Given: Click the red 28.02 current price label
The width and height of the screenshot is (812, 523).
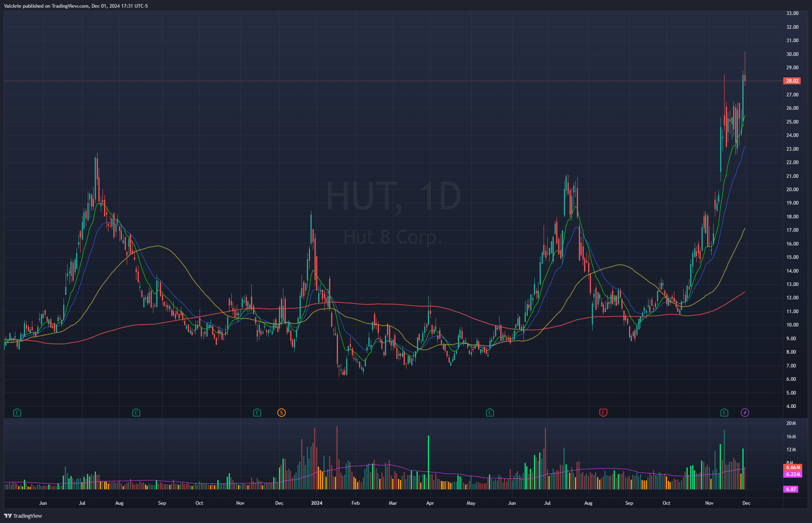Looking at the screenshot, I should [x=792, y=81].
